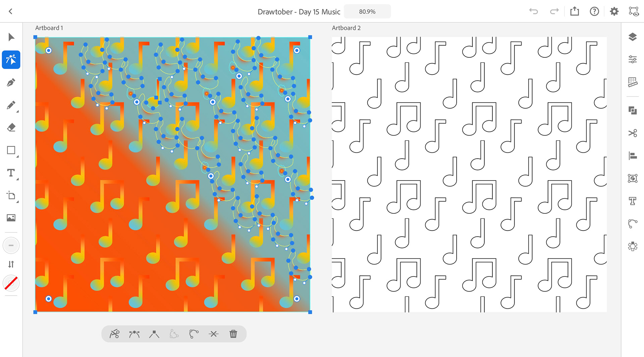Open the stroke color circle
644x357 pixels.
click(11, 246)
